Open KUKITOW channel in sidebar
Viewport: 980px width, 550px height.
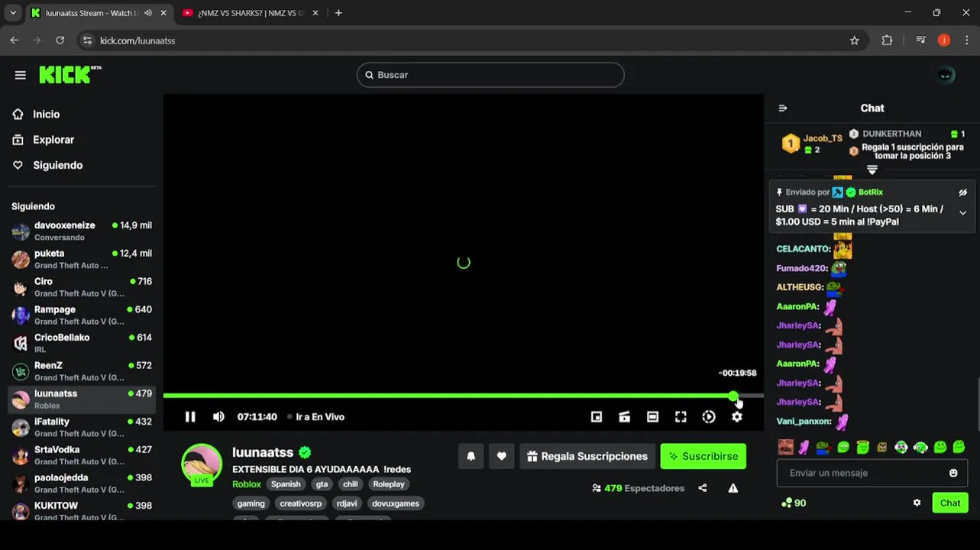82,511
